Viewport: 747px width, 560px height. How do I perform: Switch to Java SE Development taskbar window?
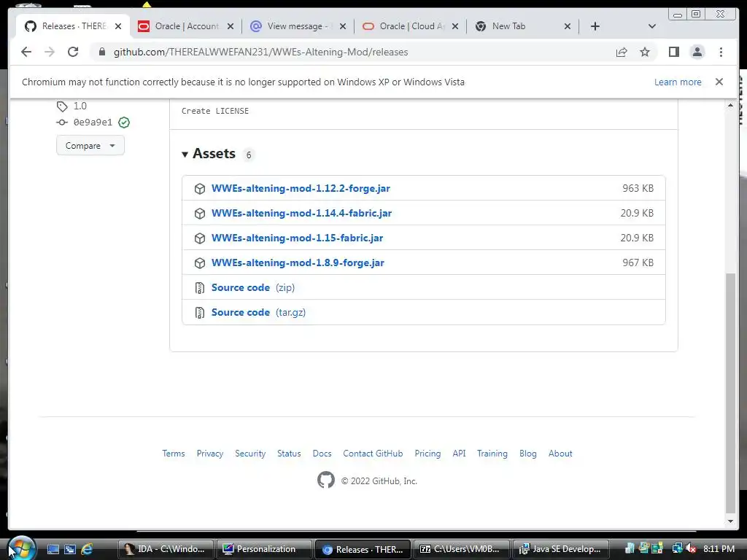(561, 549)
